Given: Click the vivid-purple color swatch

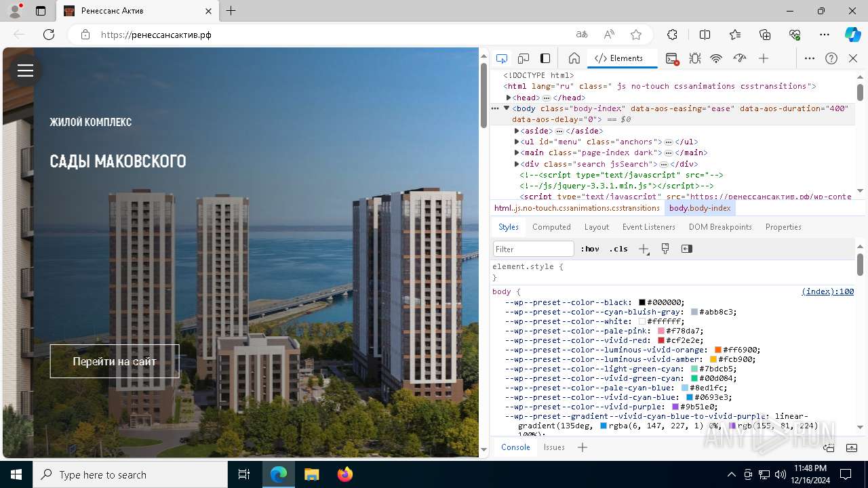Looking at the screenshot, I should 675,407.
